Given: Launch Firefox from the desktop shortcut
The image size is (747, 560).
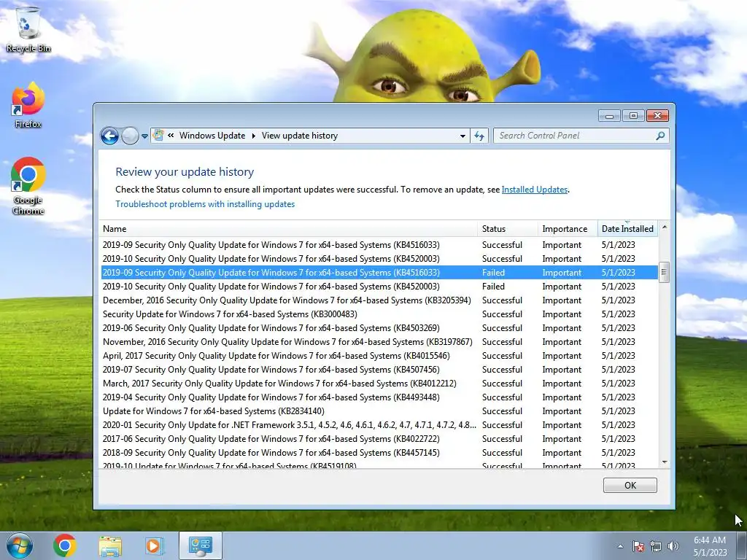Looking at the screenshot, I should pos(28,105).
